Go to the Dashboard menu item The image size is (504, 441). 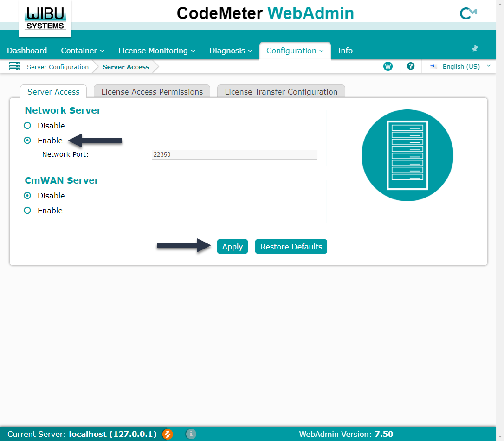[x=27, y=51]
